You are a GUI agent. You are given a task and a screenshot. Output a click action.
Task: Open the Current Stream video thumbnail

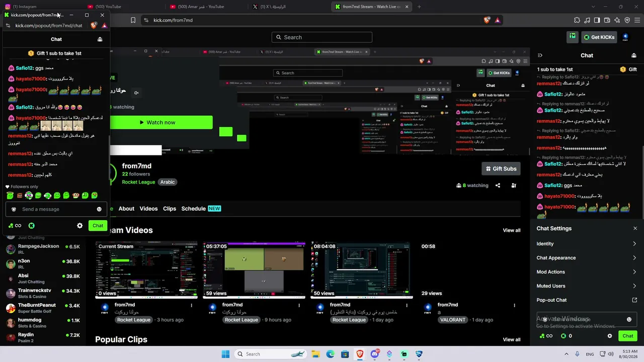click(x=146, y=270)
